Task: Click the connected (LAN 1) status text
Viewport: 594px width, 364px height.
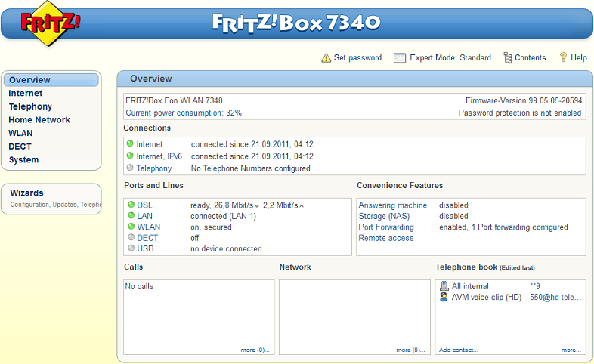Action: [x=223, y=217]
